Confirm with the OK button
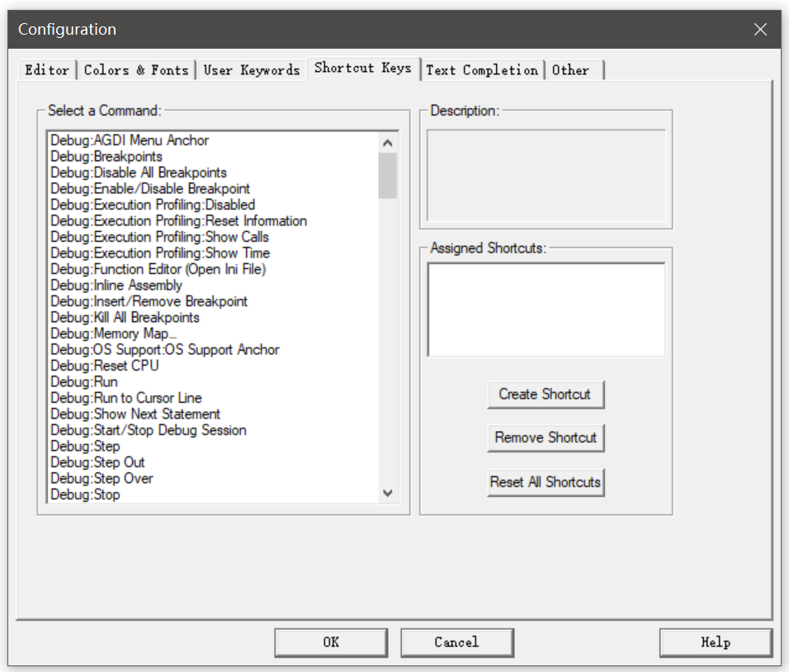Image resolution: width=789 pixels, height=672 pixels. (x=331, y=642)
